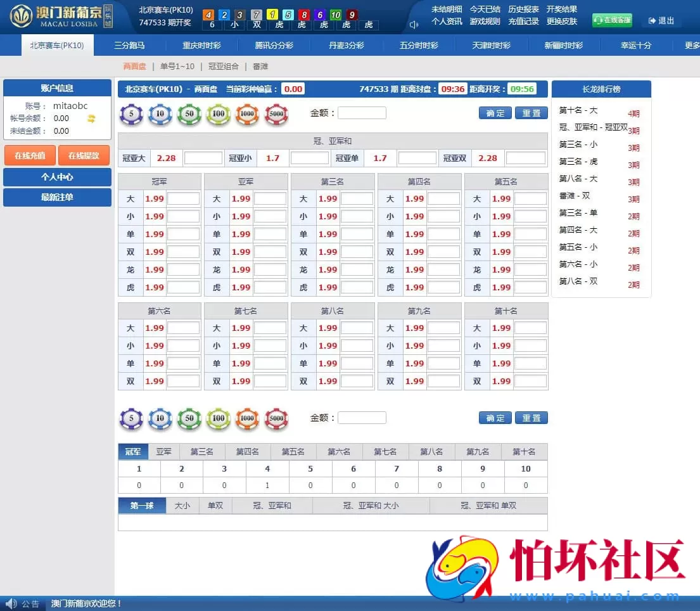Select the 10 blue betting chip
This screenshot has width=700, height=611.
tap(160, 115)
